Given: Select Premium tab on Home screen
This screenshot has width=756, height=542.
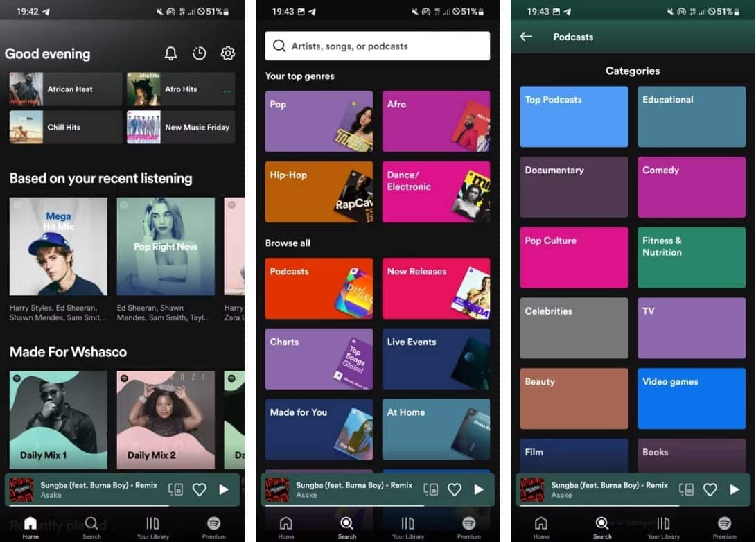Looking at the screenshot, I should 213,527.
